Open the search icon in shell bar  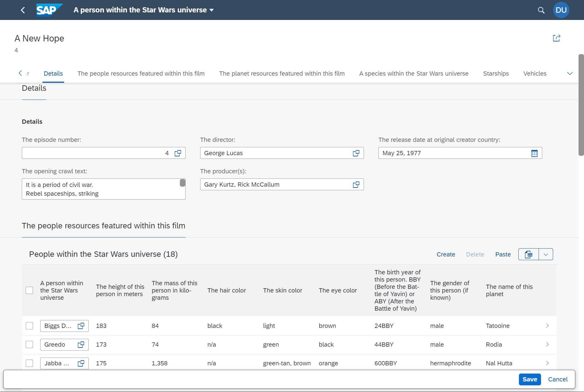click(541, 10)
